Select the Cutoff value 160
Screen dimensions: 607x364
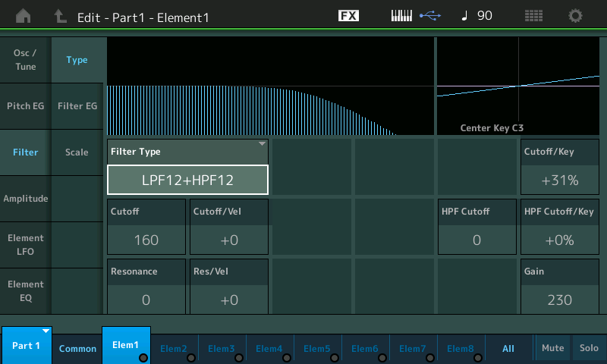pyautogui.click(x=146, y=240)
